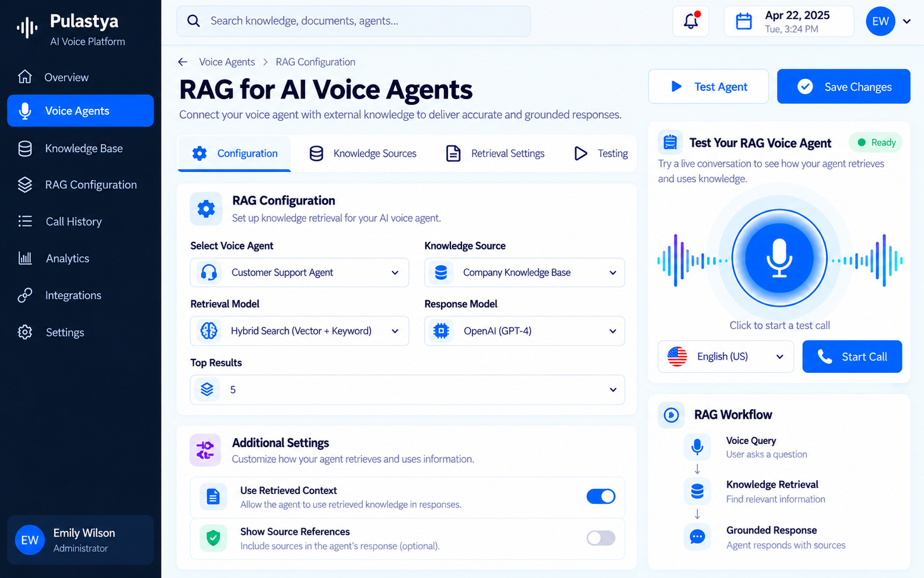Click the clipboard icon beside Test Your RAG Voice Agent
924x578 pixels.
[671, 142]
